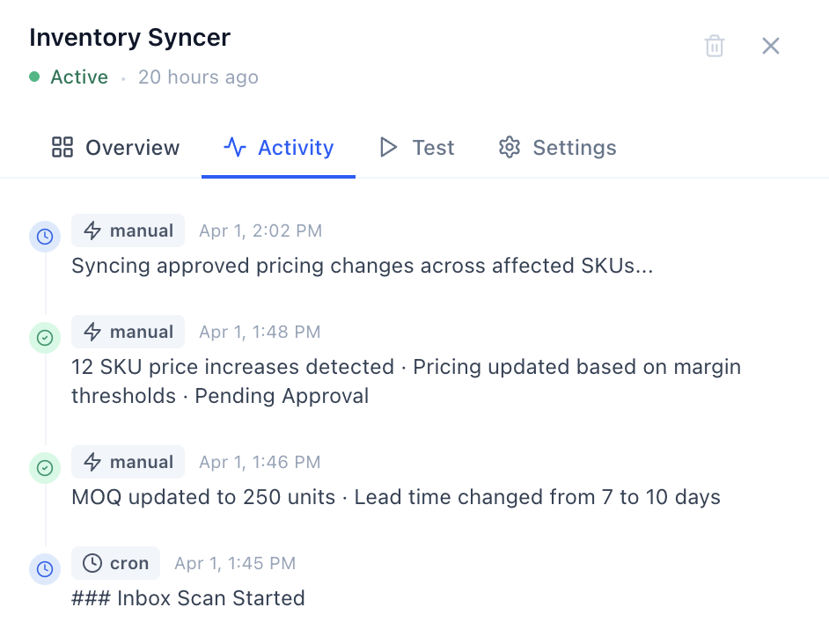Click the green check icon at 1:46 PM

44,468
